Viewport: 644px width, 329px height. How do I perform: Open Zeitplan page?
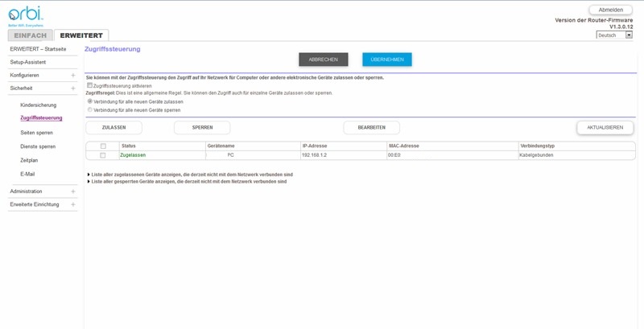(x=29, y=160)
